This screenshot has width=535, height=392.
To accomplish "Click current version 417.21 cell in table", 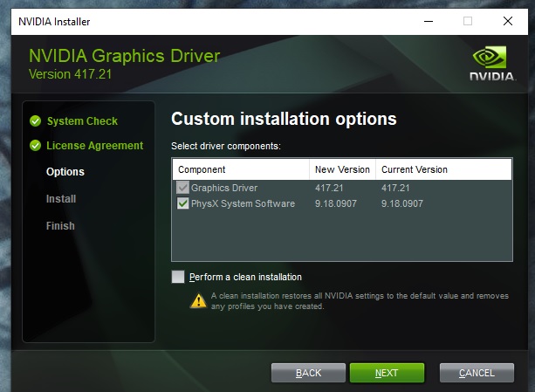I will pos(395,188).
